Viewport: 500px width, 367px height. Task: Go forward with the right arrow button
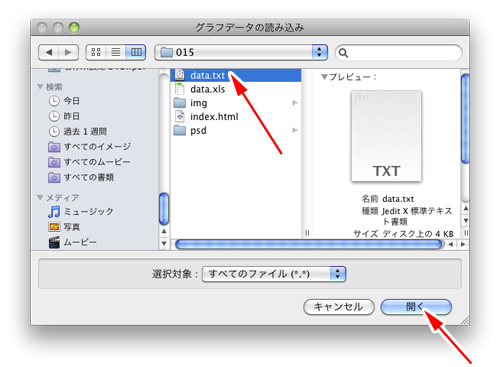click(68, 52)
